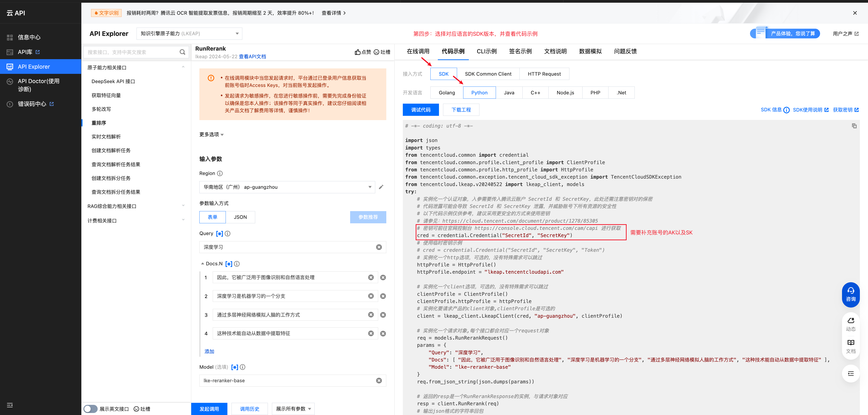Switch to 数据模拟 tab
This screenshot has height=415, width=868.
pyautogui.click(x=590, y=51)
